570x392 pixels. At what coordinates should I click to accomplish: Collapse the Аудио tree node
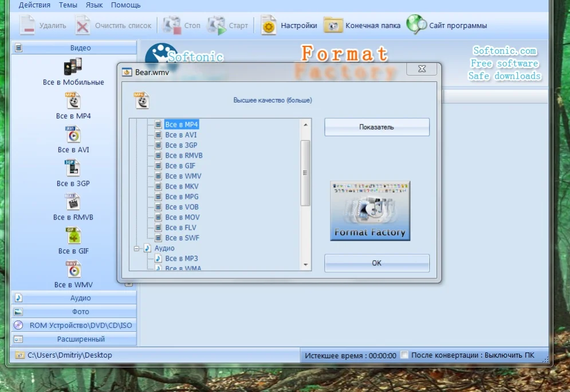click(x=137, y=248)
